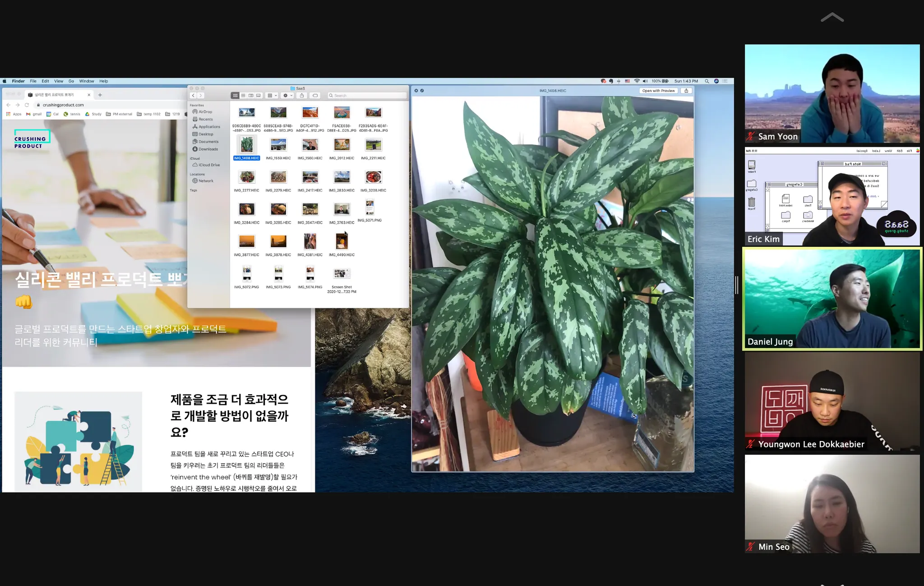Switch Finder to list view
Screen dimensions: 924x586
click(x=243, y=95)
